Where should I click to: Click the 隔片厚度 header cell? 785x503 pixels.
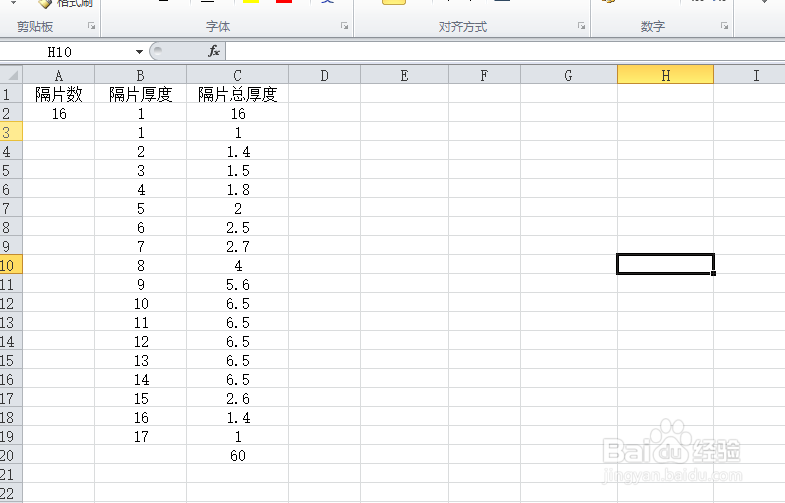pyautogui.click(x=141, y=94)
